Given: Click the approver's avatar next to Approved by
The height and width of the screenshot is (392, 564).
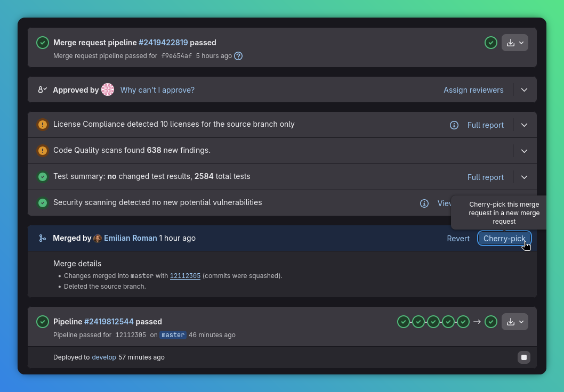Looking at the screenshot, I should (x=108, y=89).
